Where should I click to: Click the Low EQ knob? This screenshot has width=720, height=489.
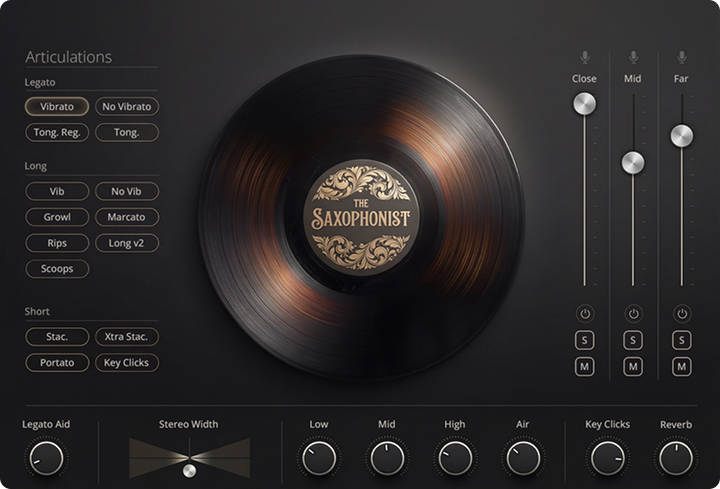319,458
